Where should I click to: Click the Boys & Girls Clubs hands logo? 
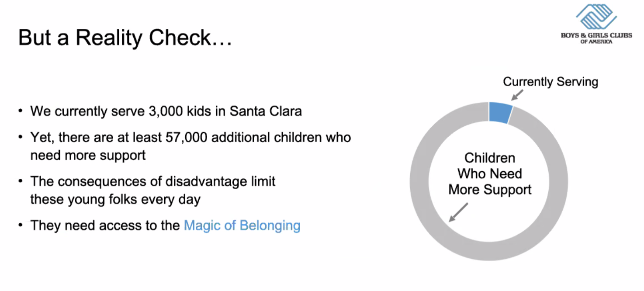coord(596,16)
